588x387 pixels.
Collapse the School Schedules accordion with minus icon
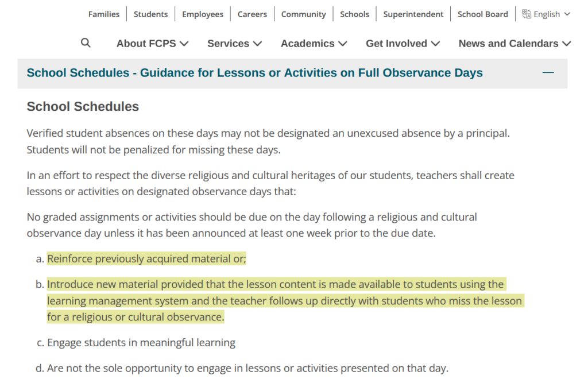coord(548,72)
